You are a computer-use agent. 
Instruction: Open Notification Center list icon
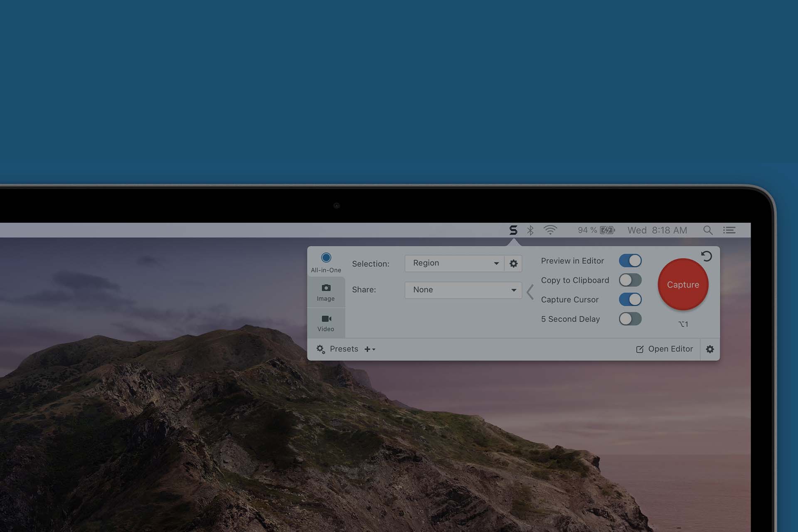coord(729,230)
